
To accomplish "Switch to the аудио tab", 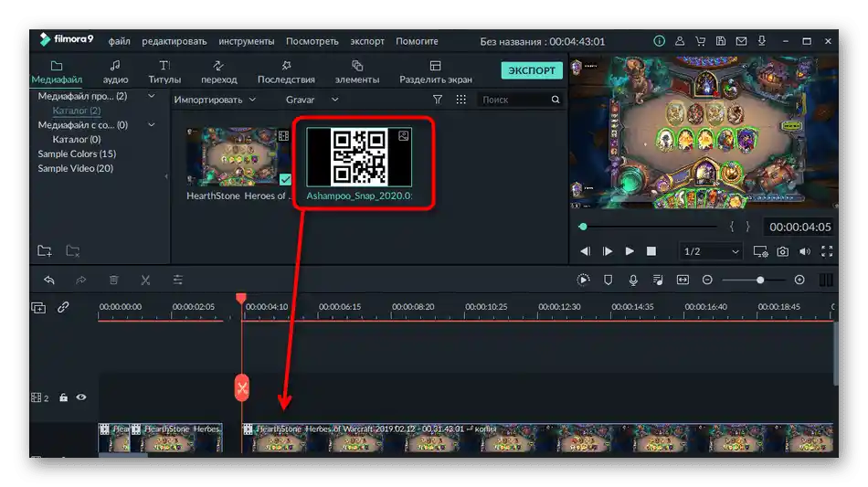I will (x=115, y=72).
